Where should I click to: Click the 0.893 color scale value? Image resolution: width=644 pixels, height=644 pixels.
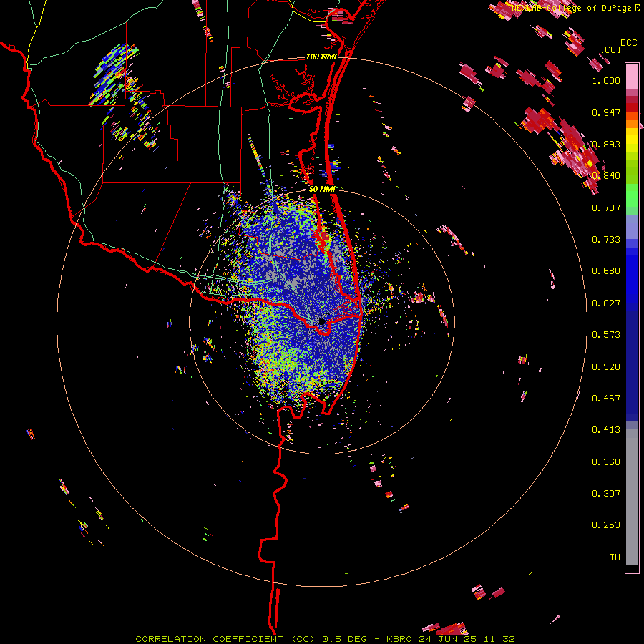(606, 144)
